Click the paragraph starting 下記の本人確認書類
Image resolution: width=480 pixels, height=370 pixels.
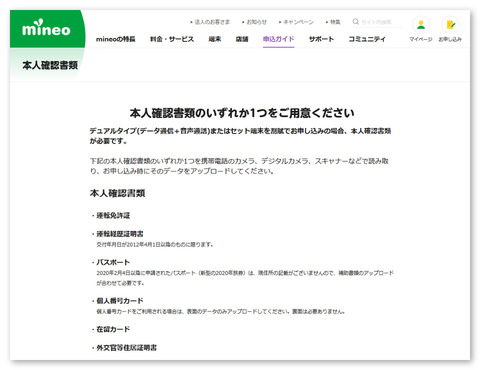click(x=239, y=166)
